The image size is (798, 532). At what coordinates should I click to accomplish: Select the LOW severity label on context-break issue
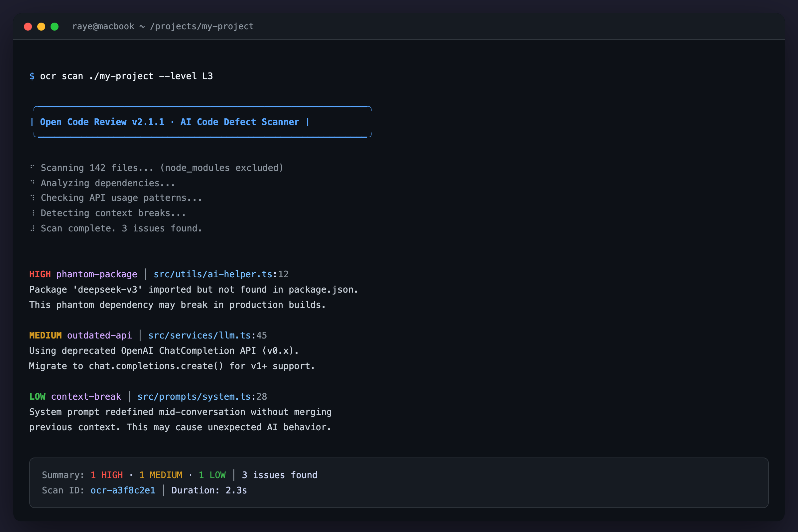click(37, 396)
